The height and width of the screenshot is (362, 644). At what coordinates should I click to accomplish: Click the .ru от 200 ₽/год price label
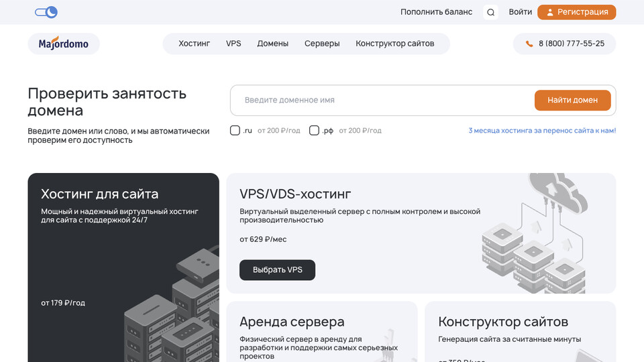pos(279,131)
